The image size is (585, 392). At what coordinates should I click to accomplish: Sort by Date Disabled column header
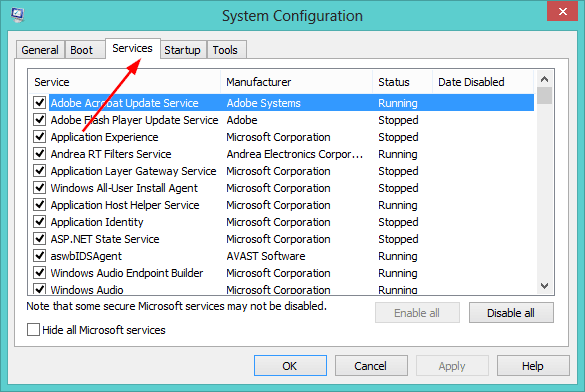(483, 82)
